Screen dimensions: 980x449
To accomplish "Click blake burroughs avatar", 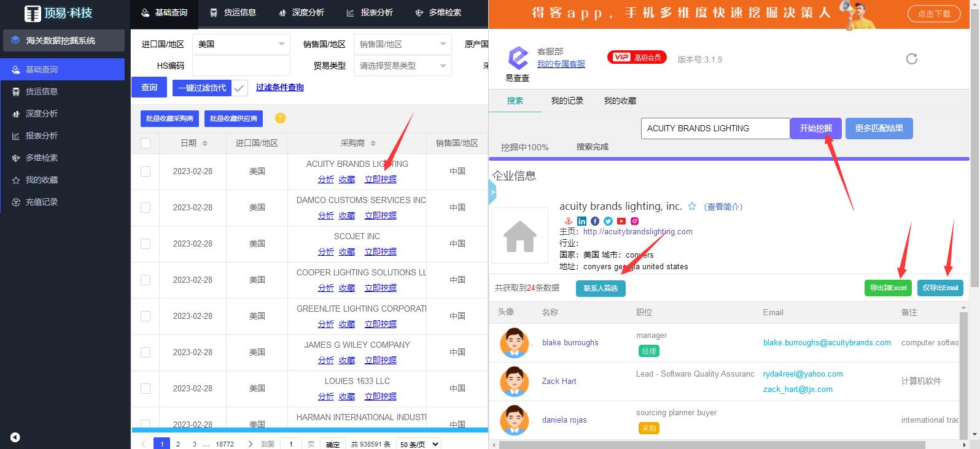I will tap(515, 342).
